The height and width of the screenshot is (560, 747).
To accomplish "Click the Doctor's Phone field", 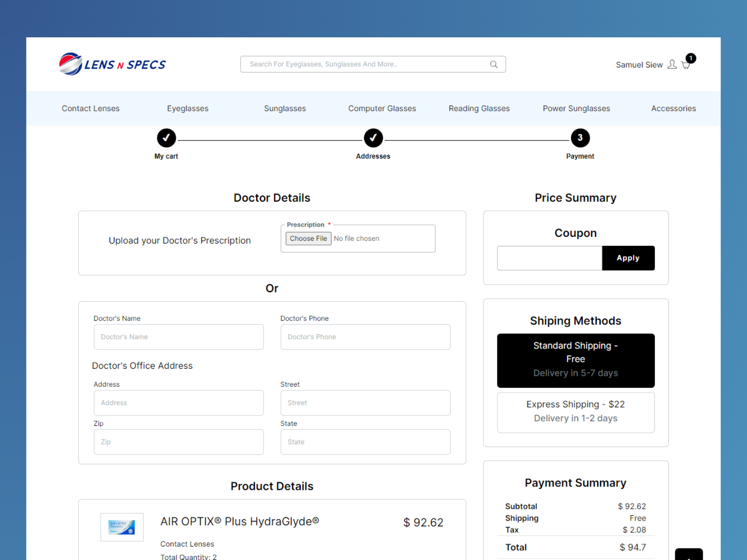I will click(365, 337).
